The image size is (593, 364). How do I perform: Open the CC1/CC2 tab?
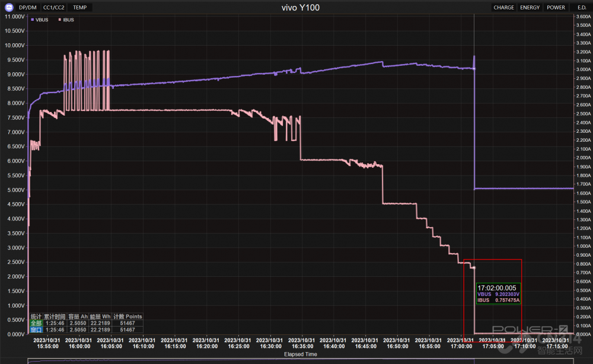click(54, 7)
